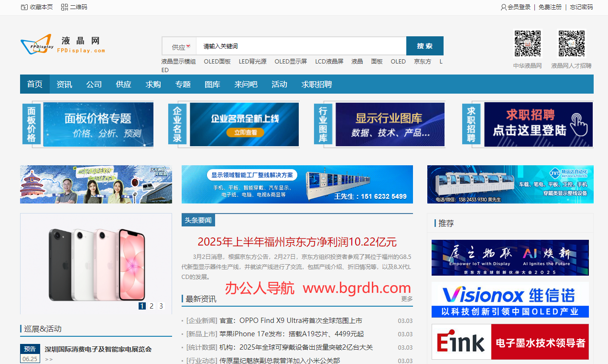Open the Temple of Heaven presenters banner
Screen dimensions: 608x364
pyautogui.click(x=96, y=184)
